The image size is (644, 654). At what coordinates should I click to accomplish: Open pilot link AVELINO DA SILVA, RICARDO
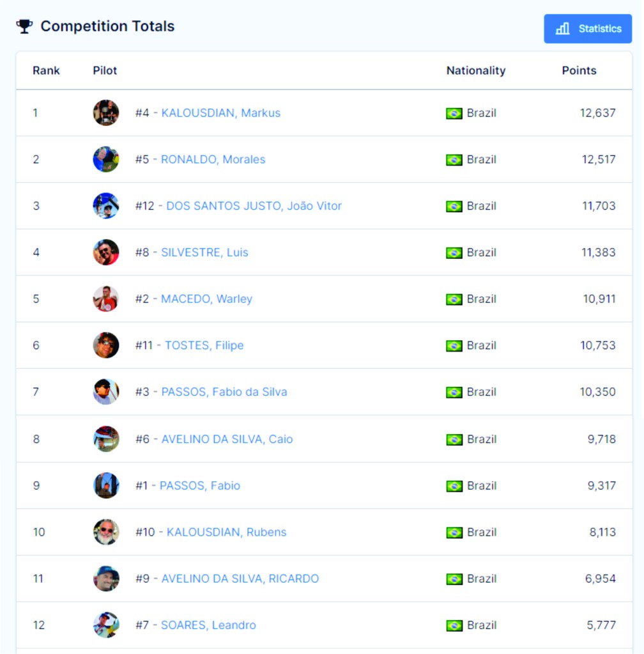tap(240, 579)
